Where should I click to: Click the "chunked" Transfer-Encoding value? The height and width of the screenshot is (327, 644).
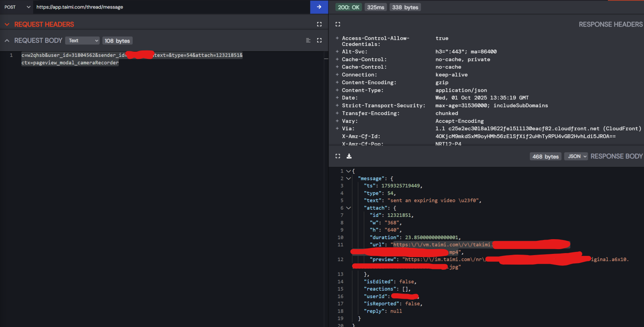[447, 113]
